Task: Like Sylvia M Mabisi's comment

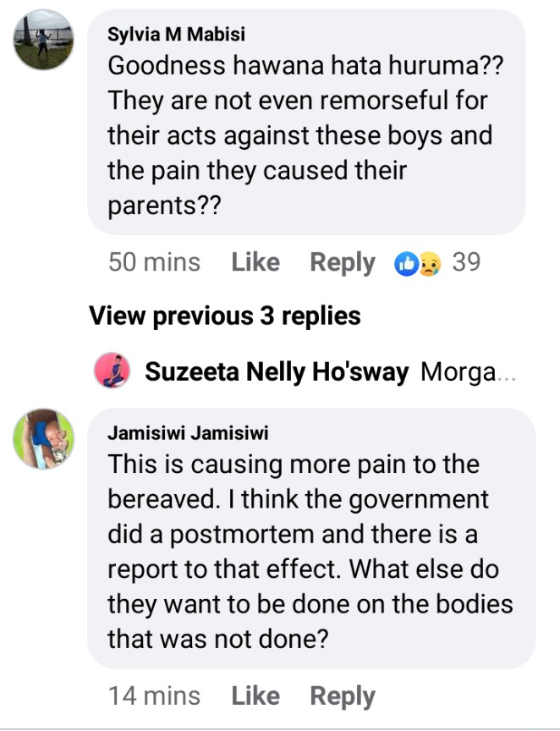Action: click(255, 262)
